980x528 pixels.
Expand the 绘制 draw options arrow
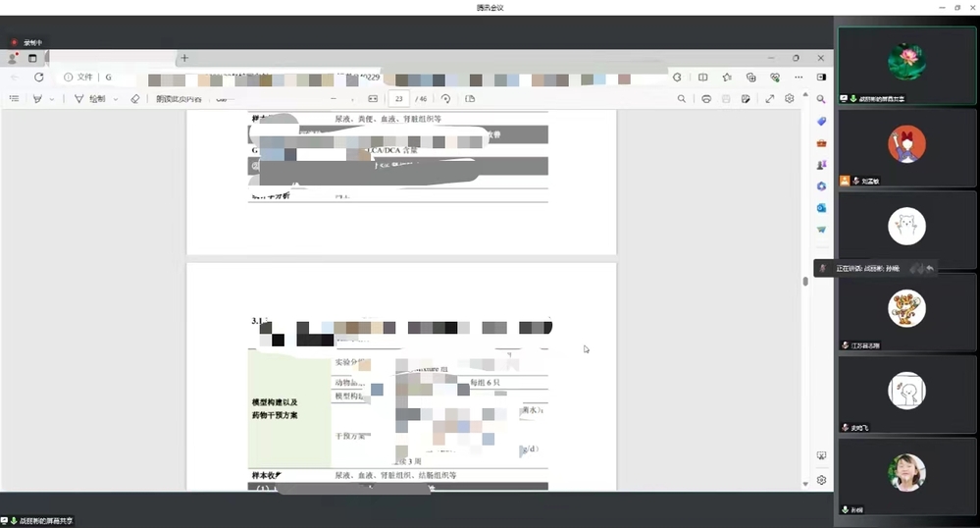[x=116, y=99]
